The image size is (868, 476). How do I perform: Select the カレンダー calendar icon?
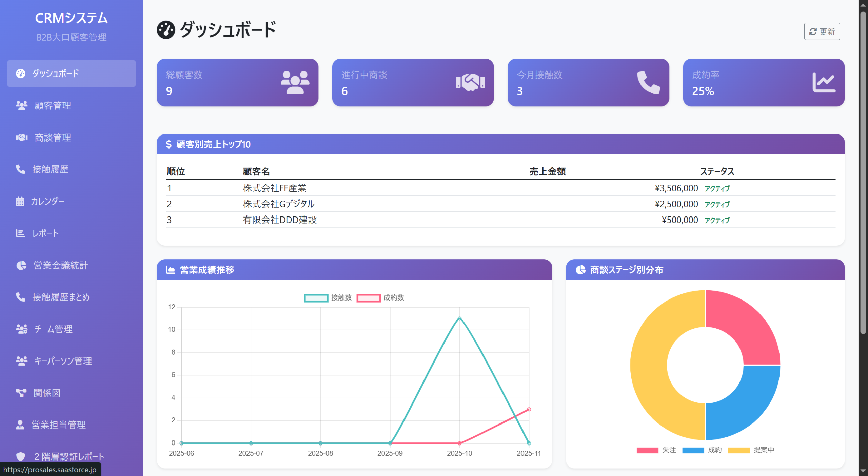coord(20,201)
